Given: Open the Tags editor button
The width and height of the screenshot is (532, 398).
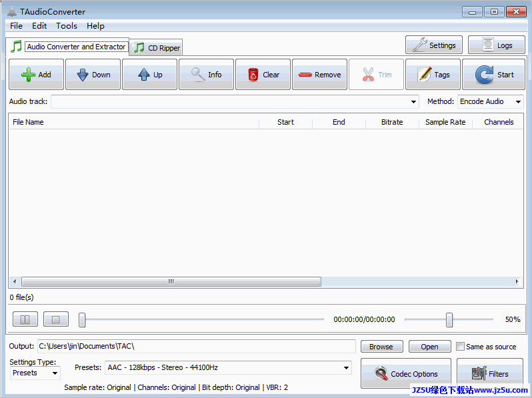Looking at the screenshot, I should point(433,75).
